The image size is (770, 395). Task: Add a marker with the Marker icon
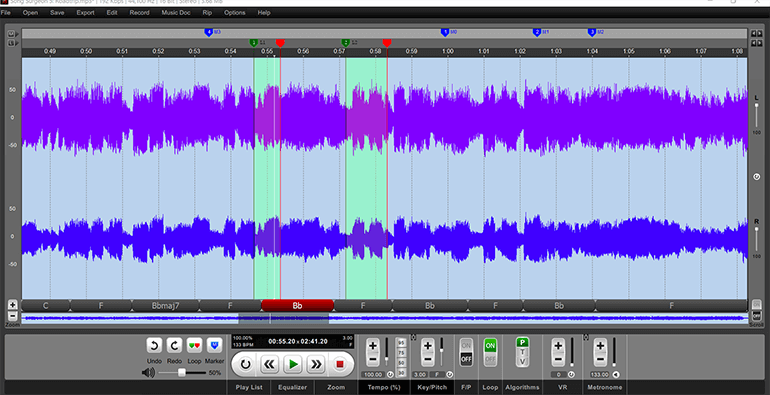pyautogui.click(x=215, y=346)
